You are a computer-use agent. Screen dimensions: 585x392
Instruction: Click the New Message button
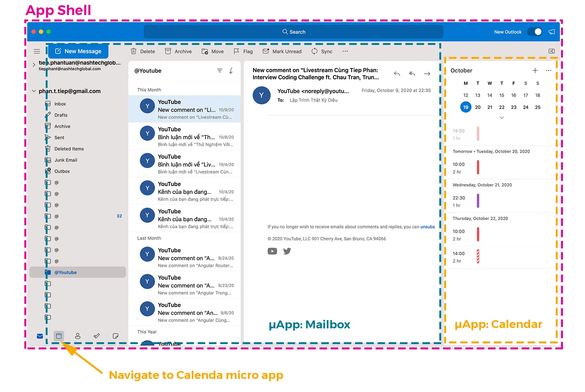(78, 51)
